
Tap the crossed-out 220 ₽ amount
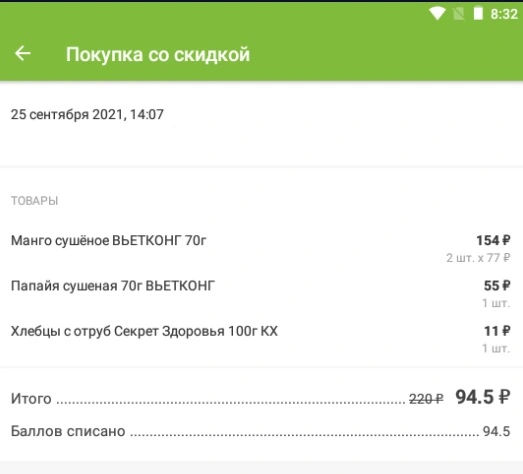pos(426,399)
